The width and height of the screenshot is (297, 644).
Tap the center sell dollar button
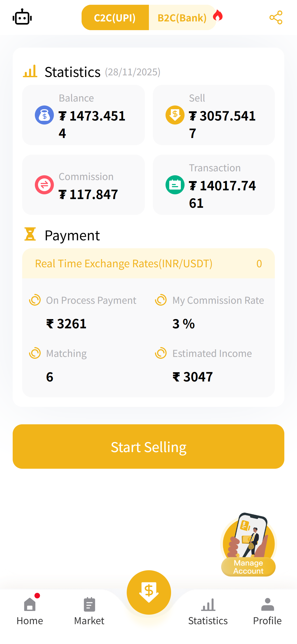[x=149, y=592]
